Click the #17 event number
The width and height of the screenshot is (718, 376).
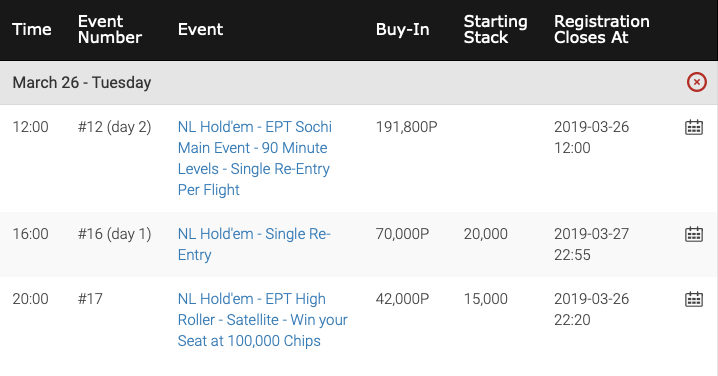pyautogui.click(x=90, y=299)
